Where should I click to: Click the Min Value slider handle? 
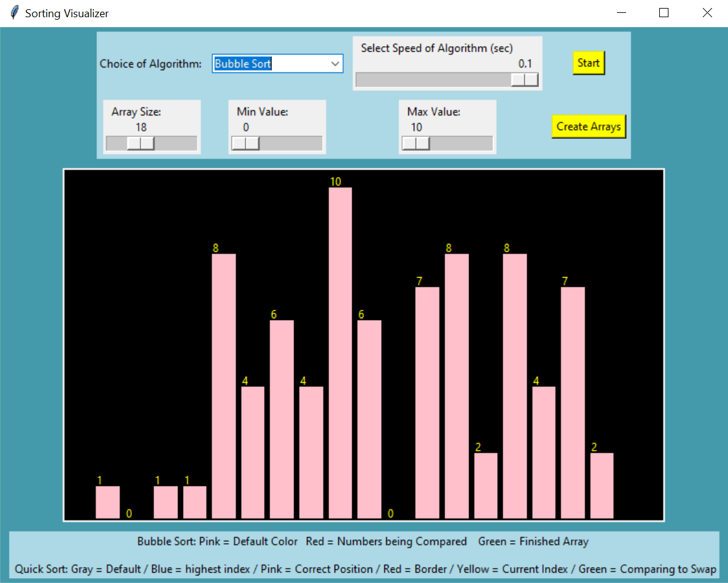[x=246, y=143]
